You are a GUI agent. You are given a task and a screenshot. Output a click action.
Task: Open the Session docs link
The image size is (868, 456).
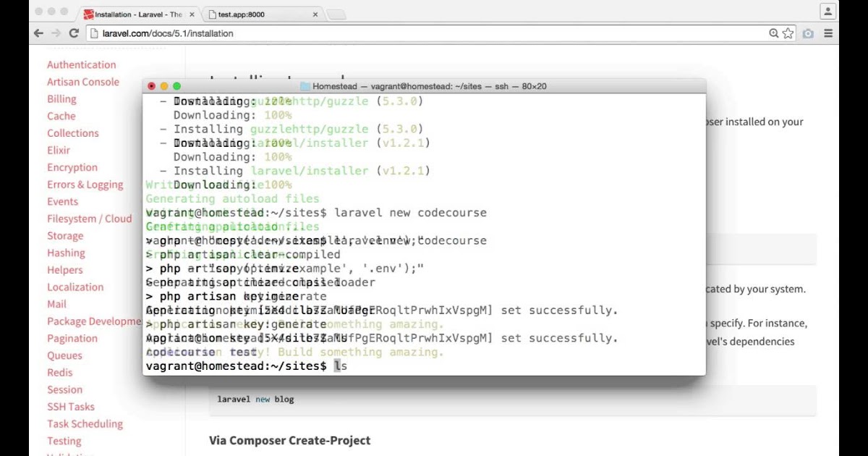coord(65,390)
